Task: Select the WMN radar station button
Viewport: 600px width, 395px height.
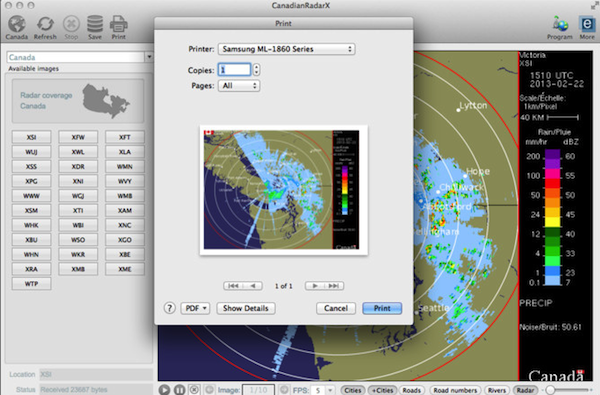Action: pyautogui.click(x=125, y=166)
